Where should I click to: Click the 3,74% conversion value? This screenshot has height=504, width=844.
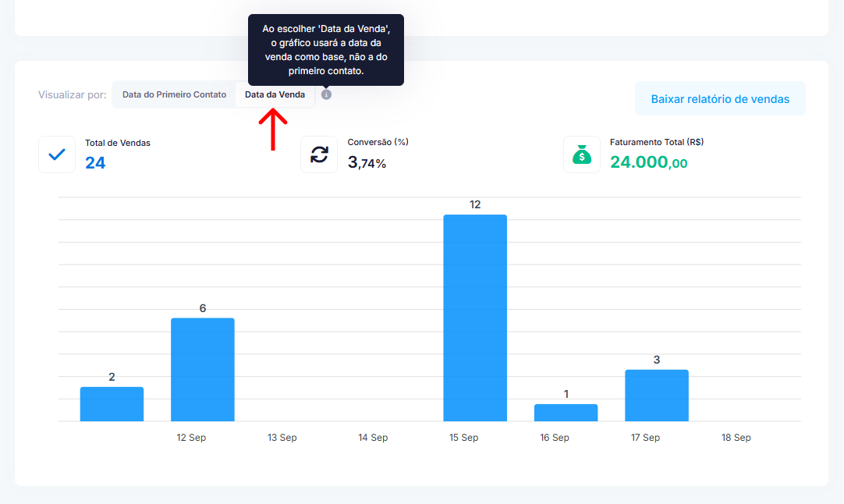pos(367,162)
